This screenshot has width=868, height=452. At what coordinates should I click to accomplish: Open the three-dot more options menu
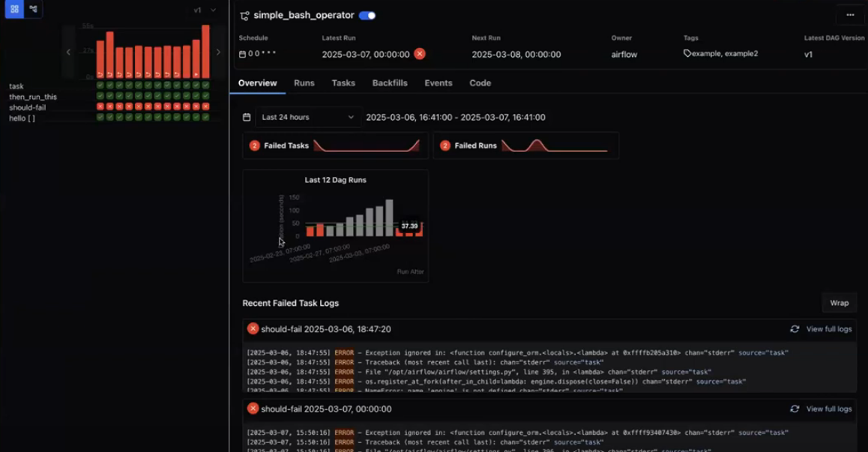pyautogui.click(x=849, y=15)
